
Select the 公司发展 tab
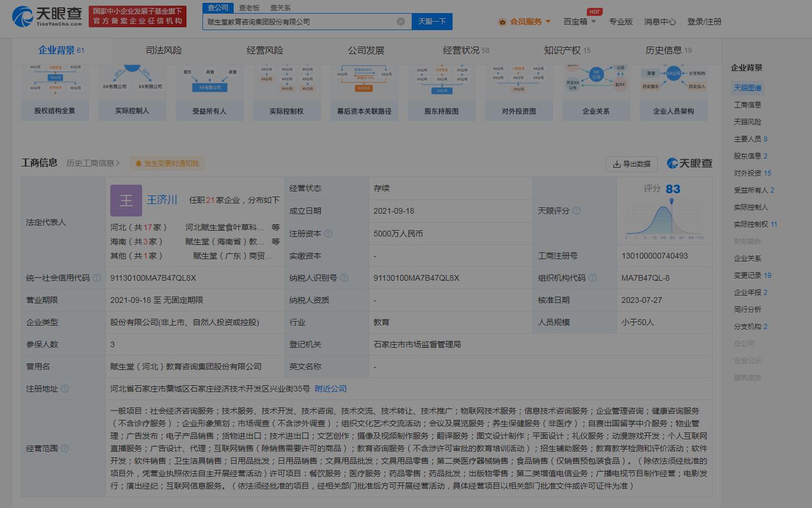tap(366, 50)
